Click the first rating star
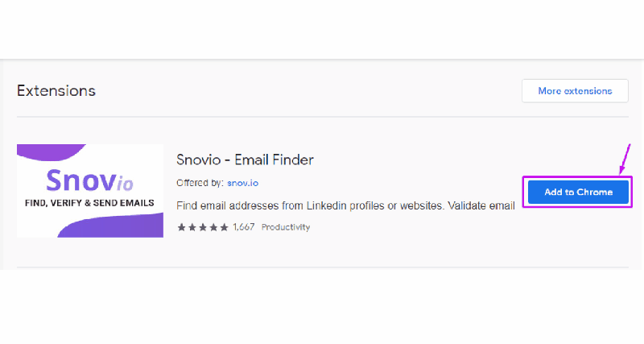Viewport: 644px width, 344px height. point(181,227)
